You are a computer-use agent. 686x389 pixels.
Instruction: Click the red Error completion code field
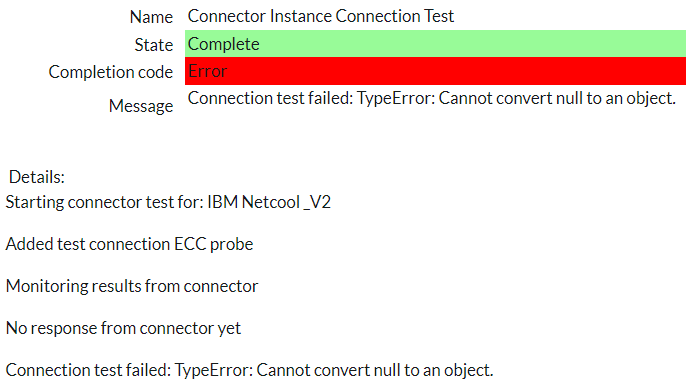click(435, 71)
